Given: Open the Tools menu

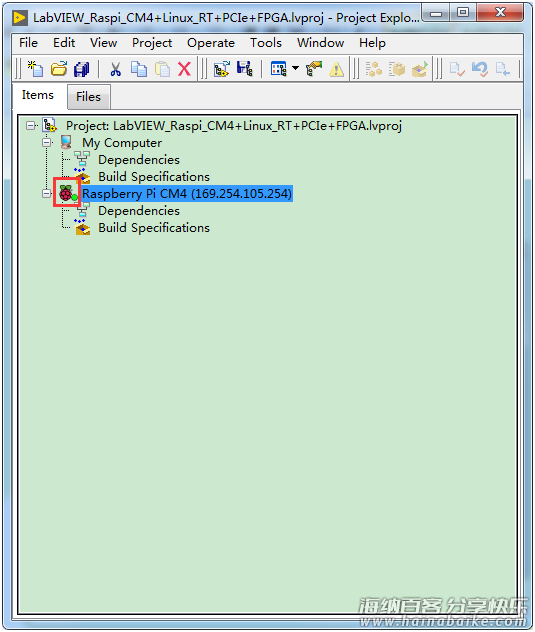Looking at the screenshot, I should pyautogui.click(x=266, y=43).
